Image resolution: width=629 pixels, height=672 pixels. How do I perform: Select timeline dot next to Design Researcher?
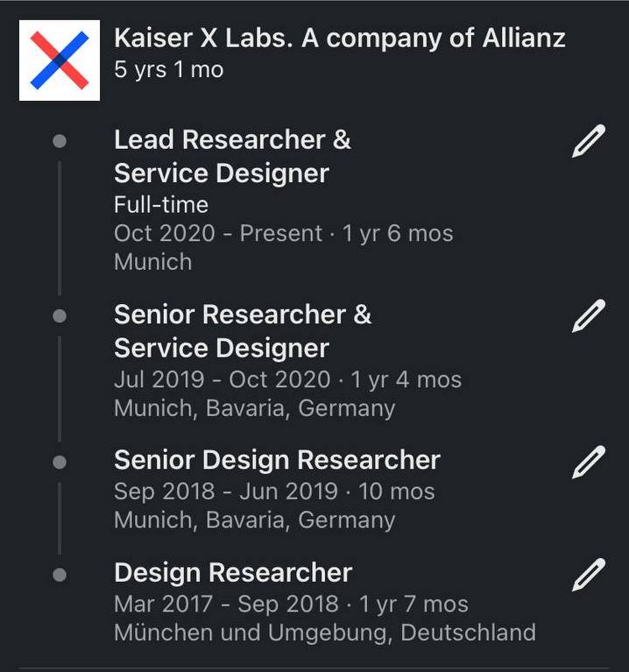coord(60,575)
